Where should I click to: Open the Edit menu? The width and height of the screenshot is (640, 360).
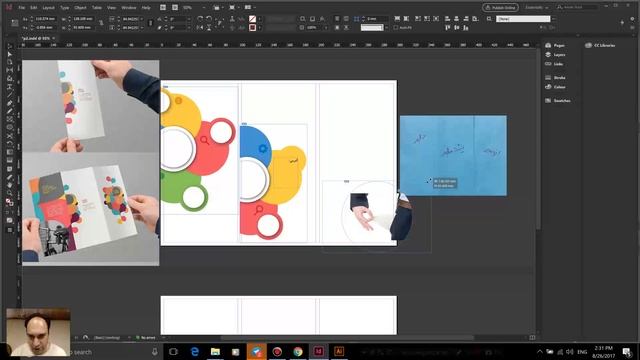pos(34,7)
